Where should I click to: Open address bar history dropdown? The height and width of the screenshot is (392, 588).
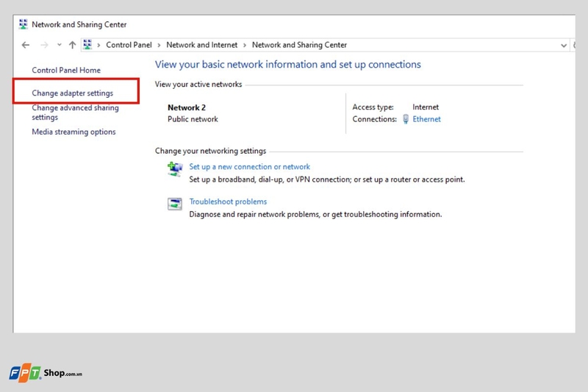tap(563, 46)
